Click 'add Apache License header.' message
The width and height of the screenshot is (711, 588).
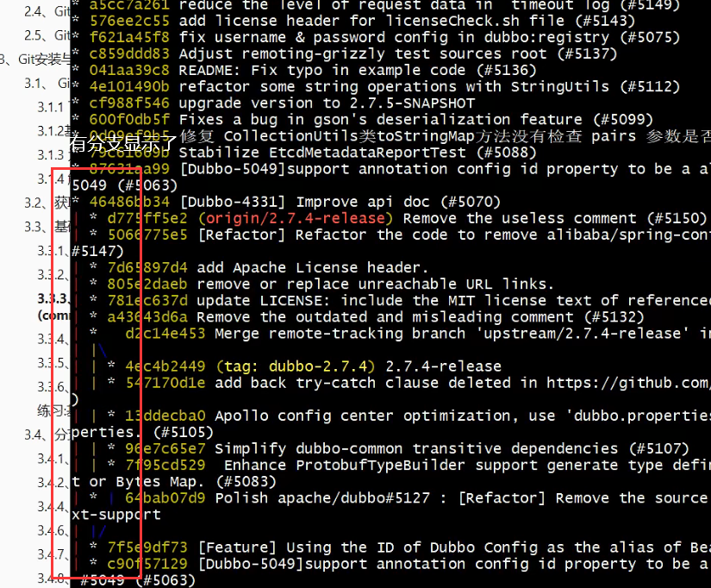[x=313, y=267]
